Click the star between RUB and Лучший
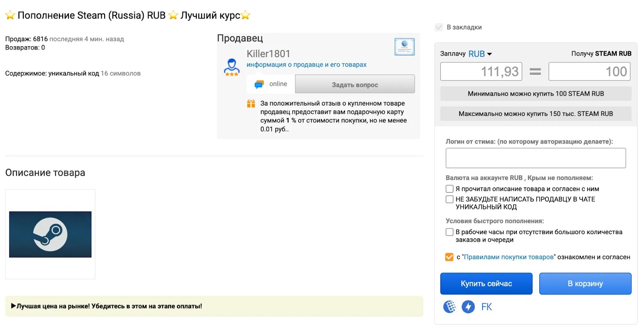Viewport: 644px width, 331px height. 173,15
